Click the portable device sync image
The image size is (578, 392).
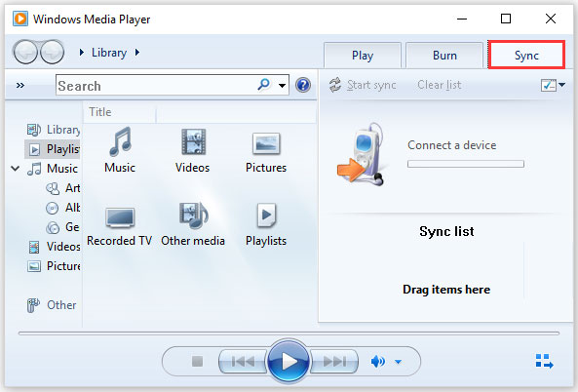tap(361, 154)
